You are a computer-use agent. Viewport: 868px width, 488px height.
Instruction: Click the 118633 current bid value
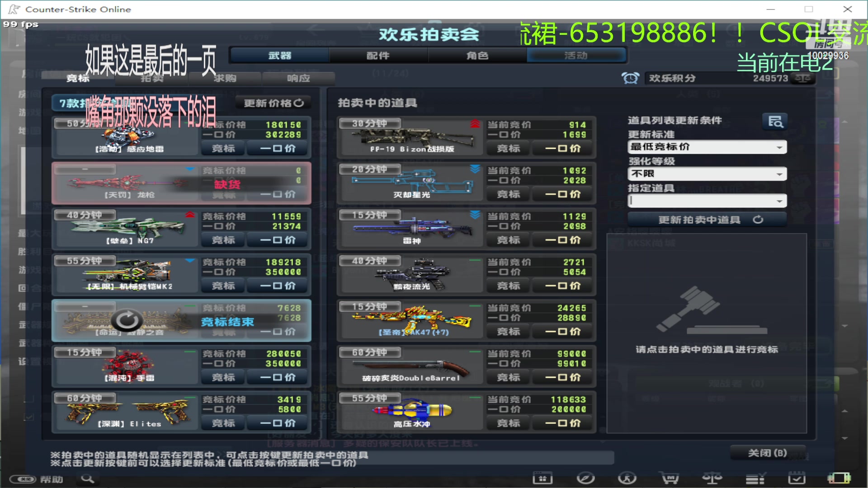point(568,399)
